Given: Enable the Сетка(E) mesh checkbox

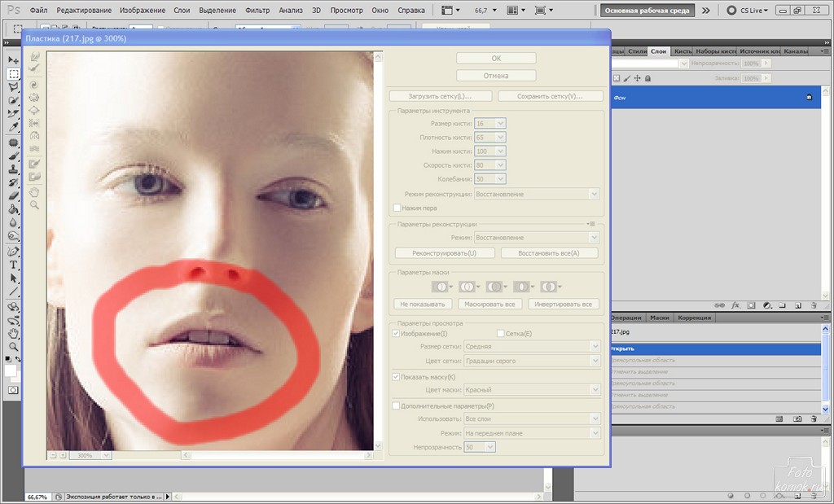Looking at the screenshot, I should pyautogui.click(x=500, y=334).
